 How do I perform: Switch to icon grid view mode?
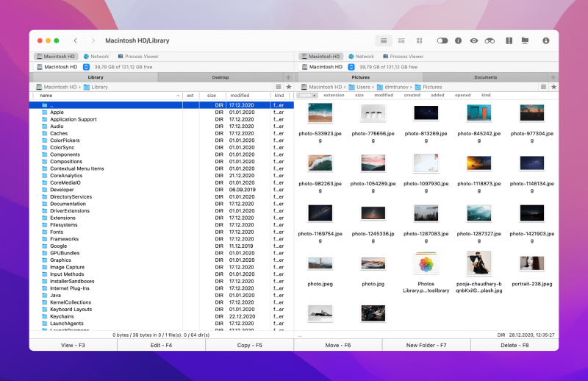pos(419,40)
